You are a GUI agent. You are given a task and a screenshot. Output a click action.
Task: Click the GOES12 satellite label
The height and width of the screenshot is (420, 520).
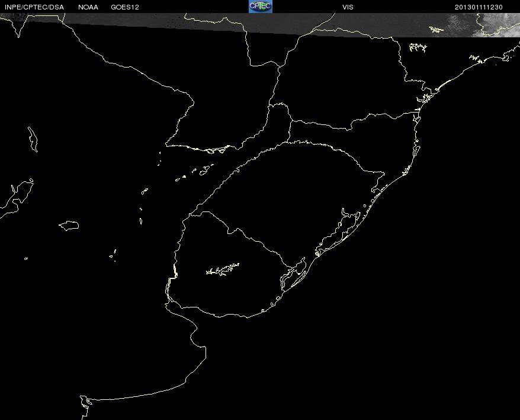point(124,7)
